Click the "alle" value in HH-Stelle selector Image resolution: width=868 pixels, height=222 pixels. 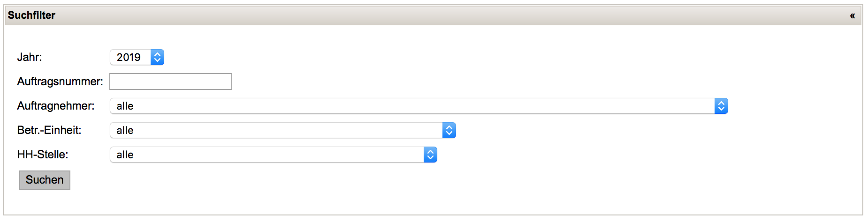[125, 155]
